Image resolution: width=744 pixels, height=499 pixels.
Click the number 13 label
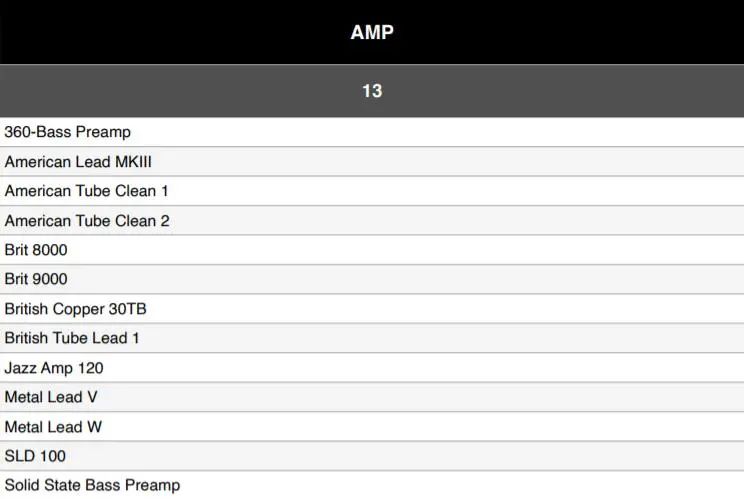[372, 91]
